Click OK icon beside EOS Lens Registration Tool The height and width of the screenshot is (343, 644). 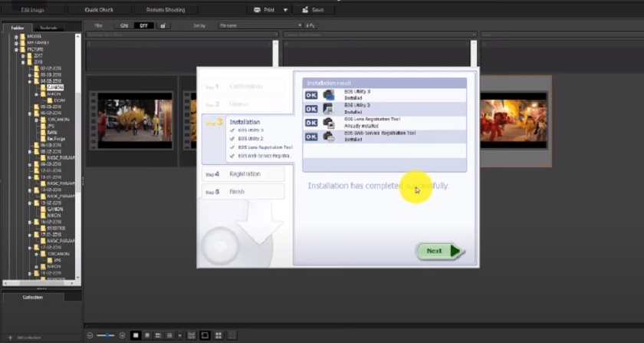tap(311, 123)
